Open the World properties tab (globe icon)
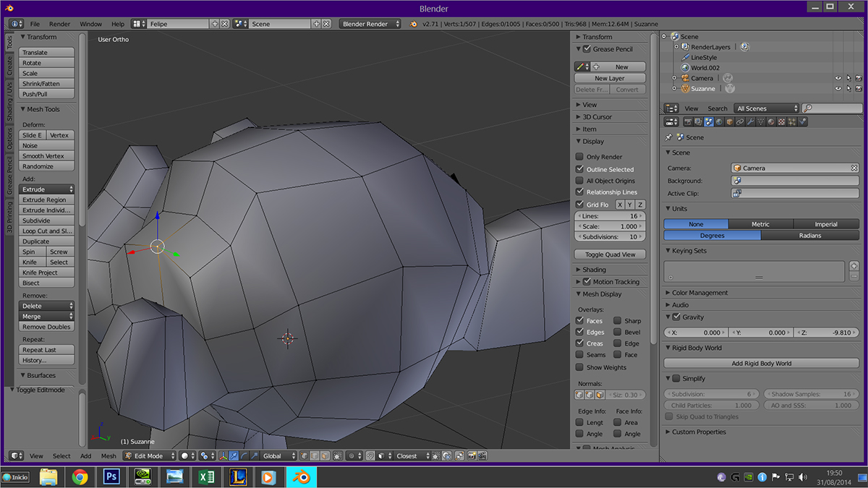The image size is (868, 488). coord(719,122)
